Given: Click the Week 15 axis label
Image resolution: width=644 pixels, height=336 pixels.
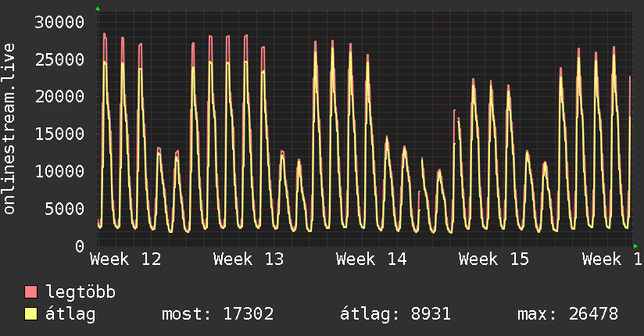Looking at the screenshot, I should (x=494, y=259).
